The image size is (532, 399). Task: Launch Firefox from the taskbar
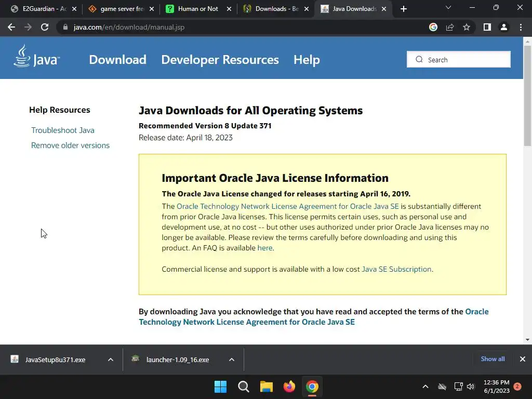tap(289, 387)
